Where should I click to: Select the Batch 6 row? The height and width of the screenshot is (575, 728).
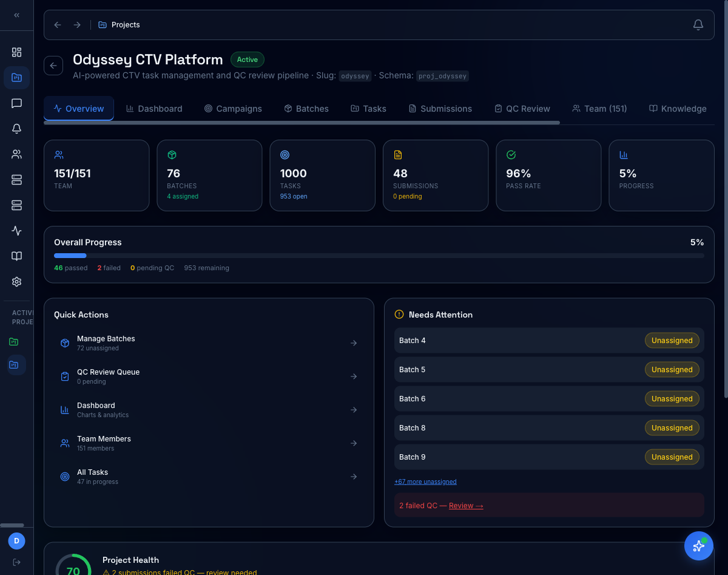pos(549,399)
